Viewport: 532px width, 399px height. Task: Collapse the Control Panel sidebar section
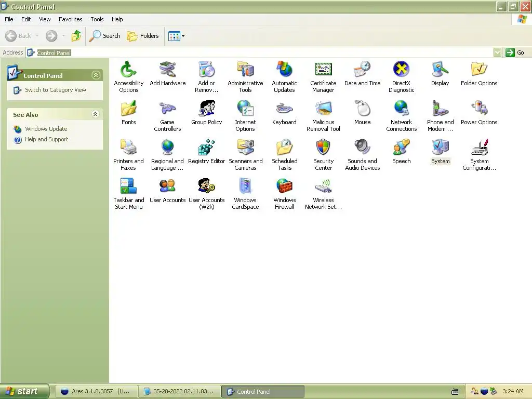[x=96, y=75]
